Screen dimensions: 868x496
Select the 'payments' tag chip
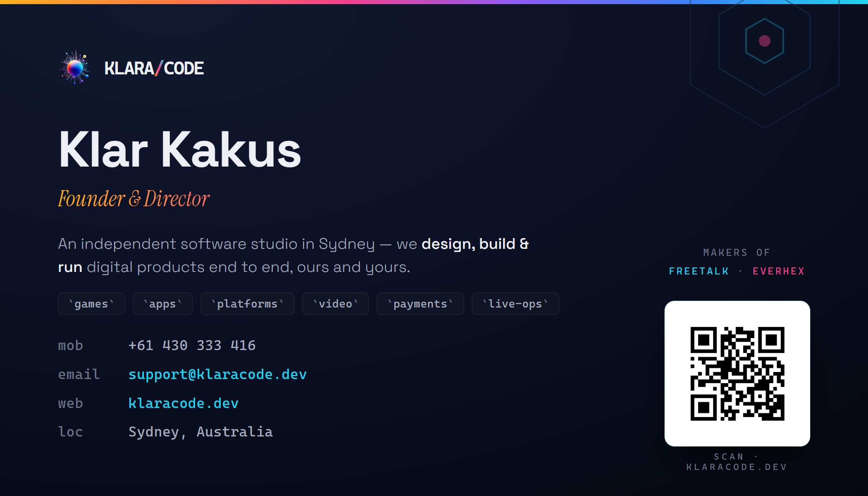tap(420, 304)
